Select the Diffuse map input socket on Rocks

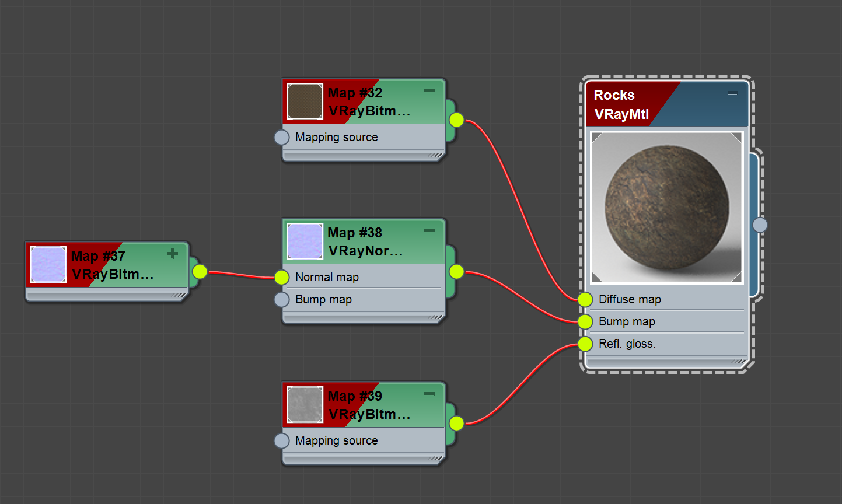(584, 300)
